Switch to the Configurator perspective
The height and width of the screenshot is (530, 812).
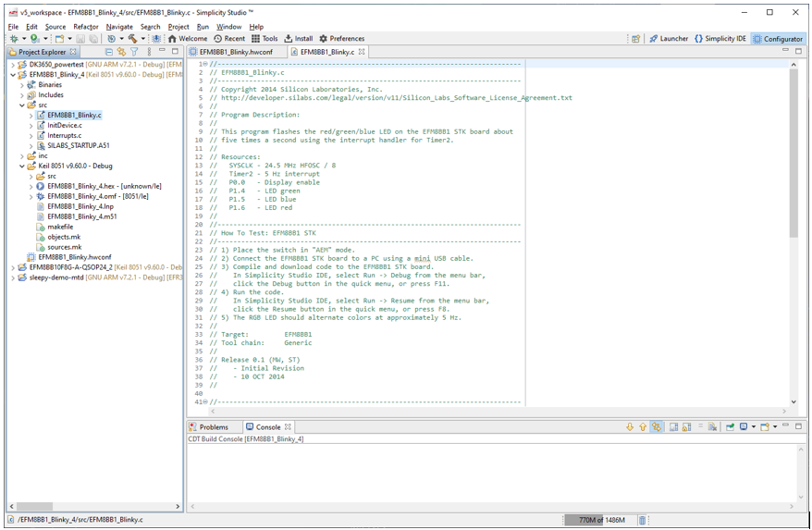[x=778, y=39]
